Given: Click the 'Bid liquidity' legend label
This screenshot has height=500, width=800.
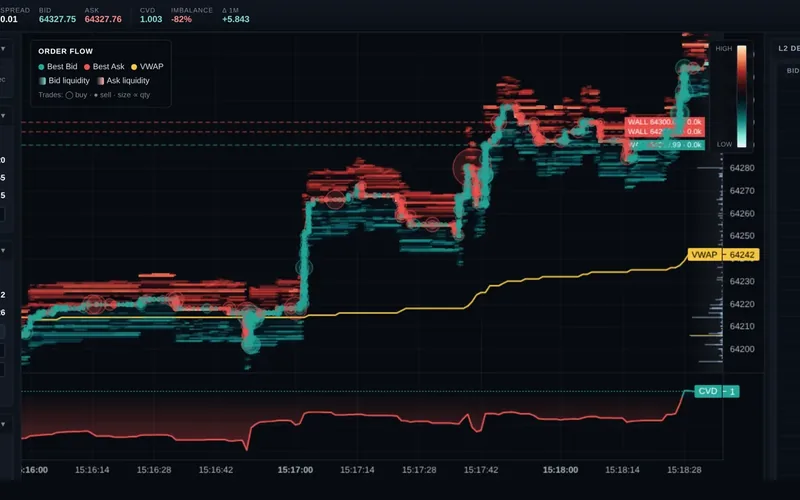Looking at the screenshot, I should (x=69, y=81).
